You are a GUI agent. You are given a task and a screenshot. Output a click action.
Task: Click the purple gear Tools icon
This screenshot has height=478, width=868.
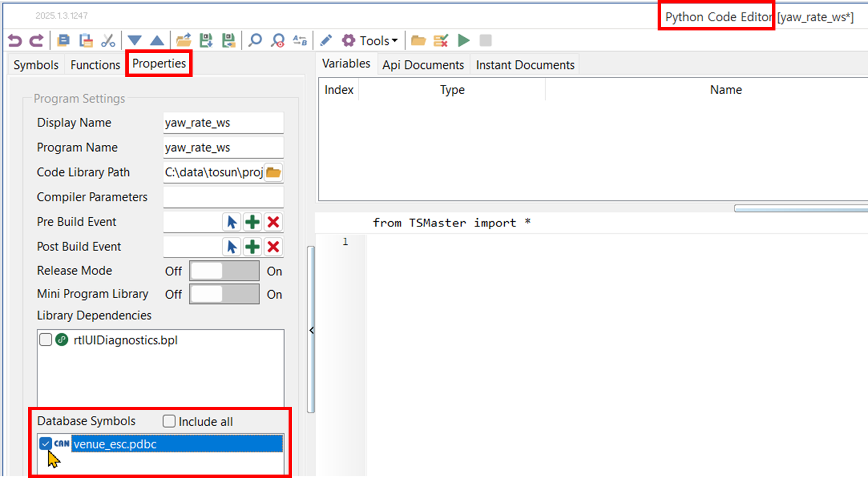pos(348,41)
